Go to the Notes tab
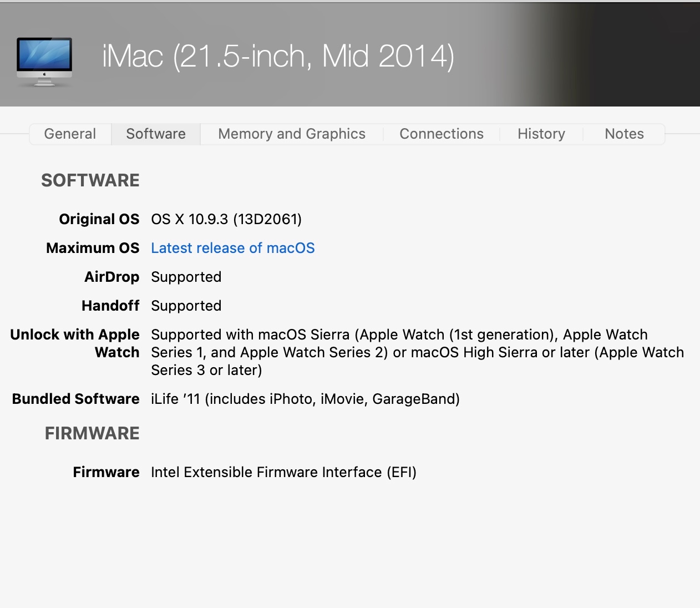700x608 pixels. [624, 134]
